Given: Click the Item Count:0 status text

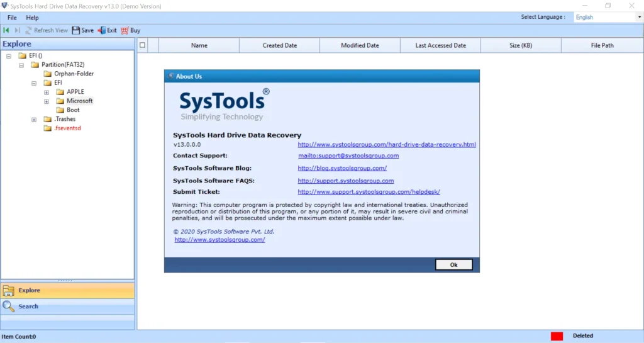Looking at the screenshot, I should pos(18,337).
